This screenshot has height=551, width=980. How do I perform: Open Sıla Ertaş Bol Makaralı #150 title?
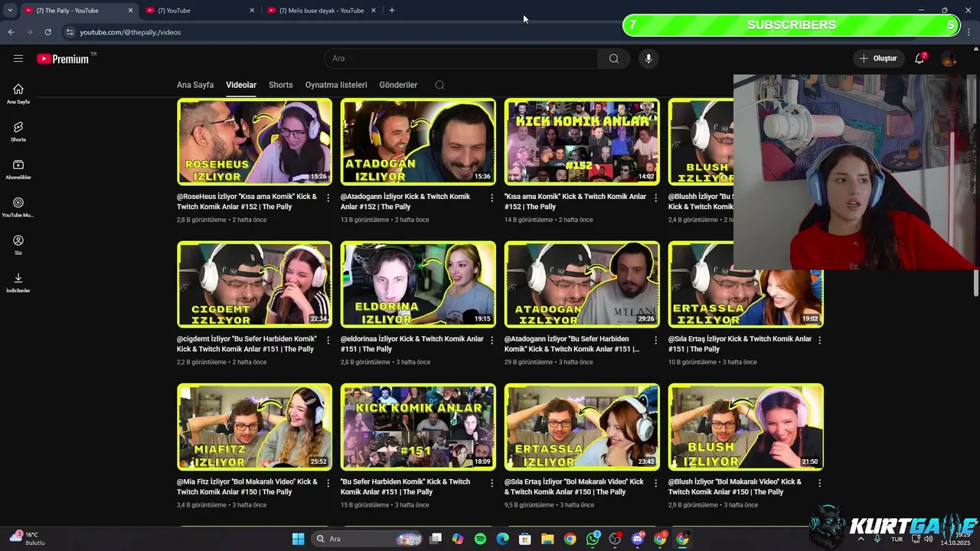tap(574, 487)
